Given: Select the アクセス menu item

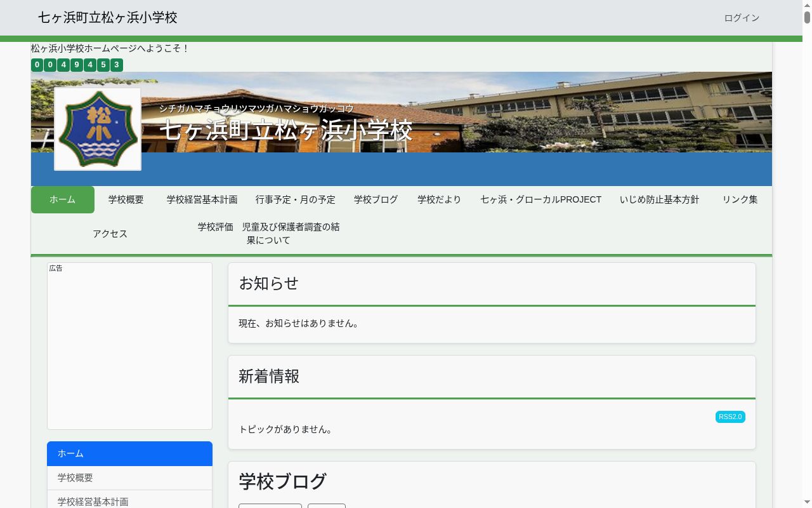Looking at the screenshot, I should (x=110, y=234).
